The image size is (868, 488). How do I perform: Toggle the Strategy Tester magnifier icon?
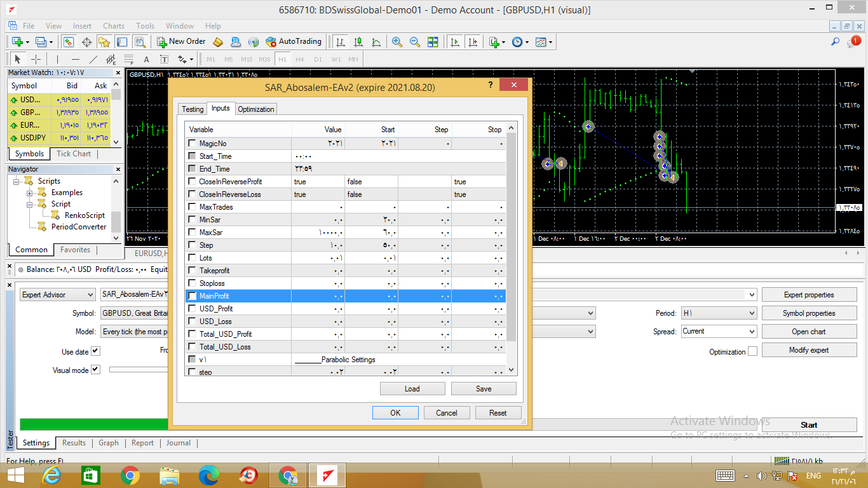tap(140, 42)
